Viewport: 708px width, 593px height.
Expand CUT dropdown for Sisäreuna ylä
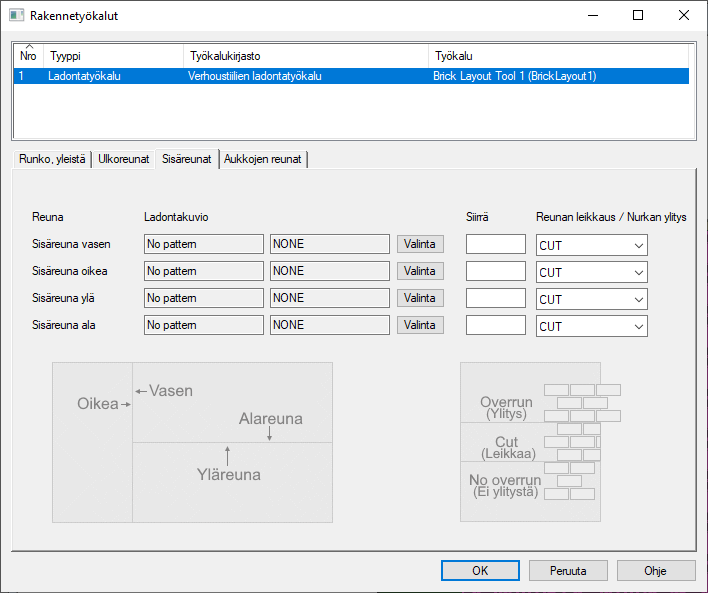(x=592, y=299)
